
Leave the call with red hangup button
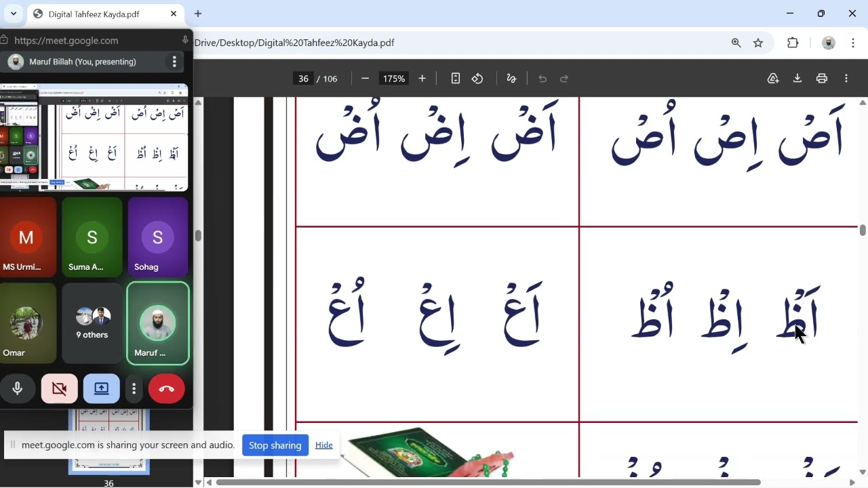coord(166,389)
